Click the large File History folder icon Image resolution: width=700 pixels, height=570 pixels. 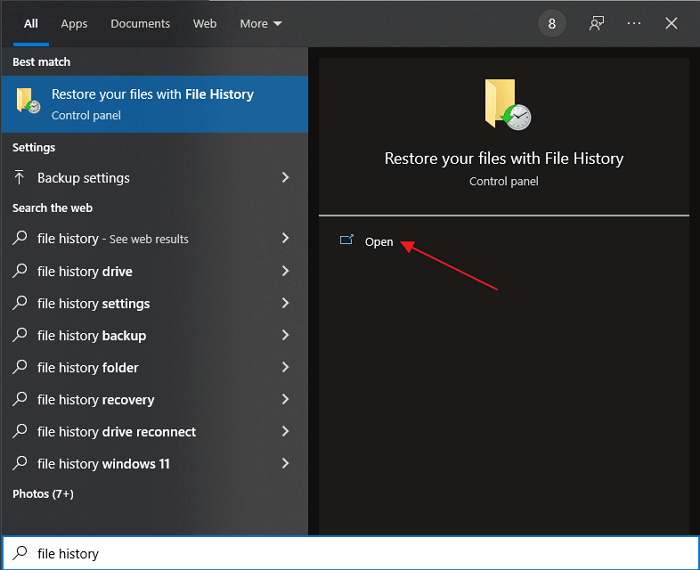point(504,106)
